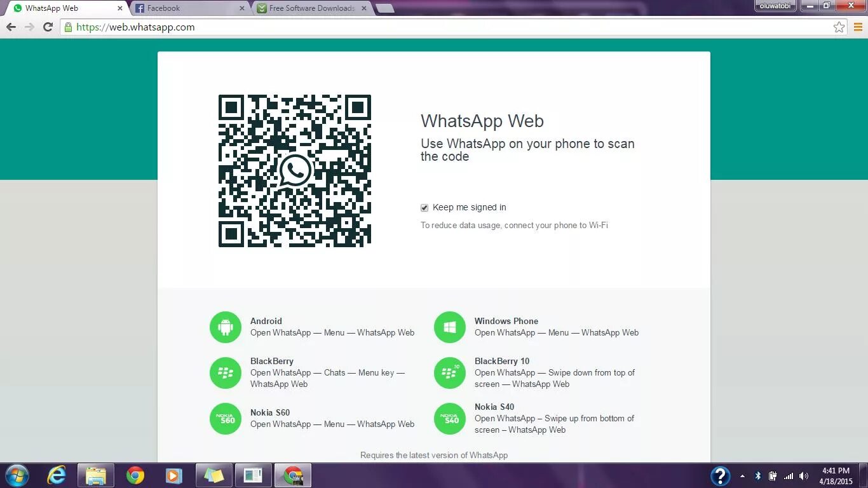868x488 pixels.
Task: Click the BlackBerry 10 green circle icon
Action: (450, 373)
